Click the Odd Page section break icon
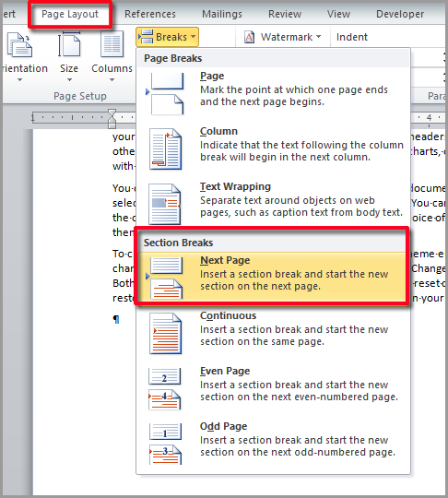This screenshot has height=498, width=448. coord(165,444)
